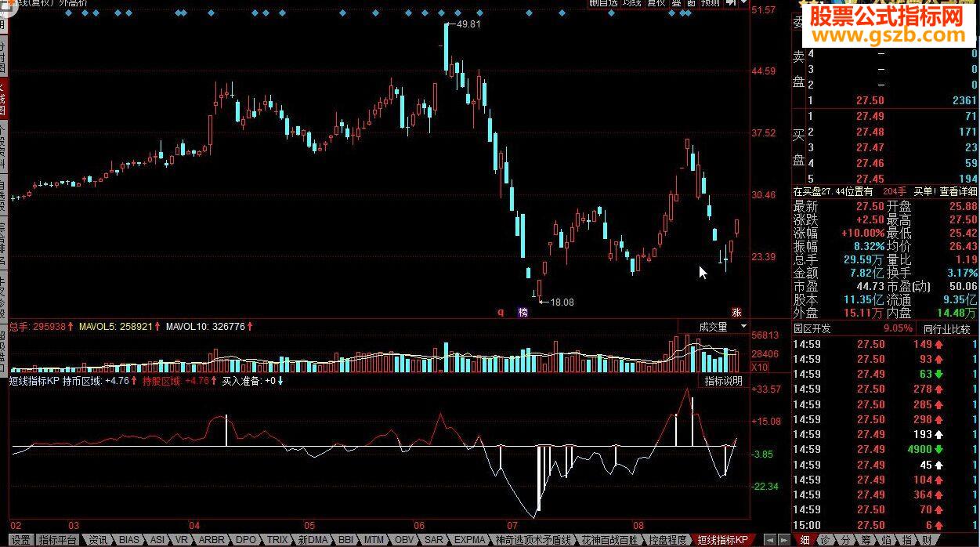The image size is (980, 547).
Task: Click the red q marker on chart
Action: point(501,312)
